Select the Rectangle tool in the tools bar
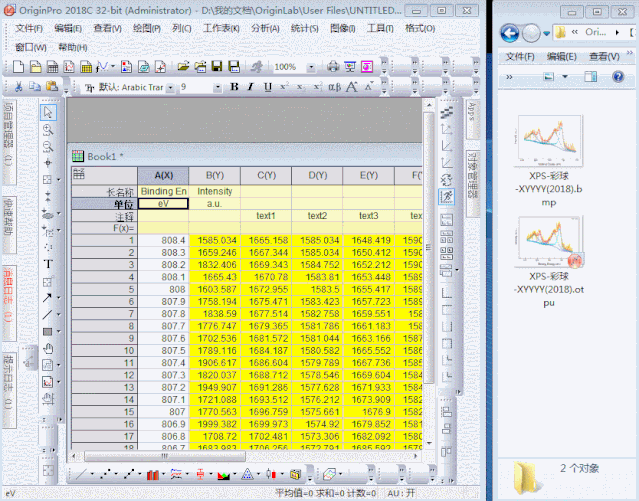 (48, 331)
